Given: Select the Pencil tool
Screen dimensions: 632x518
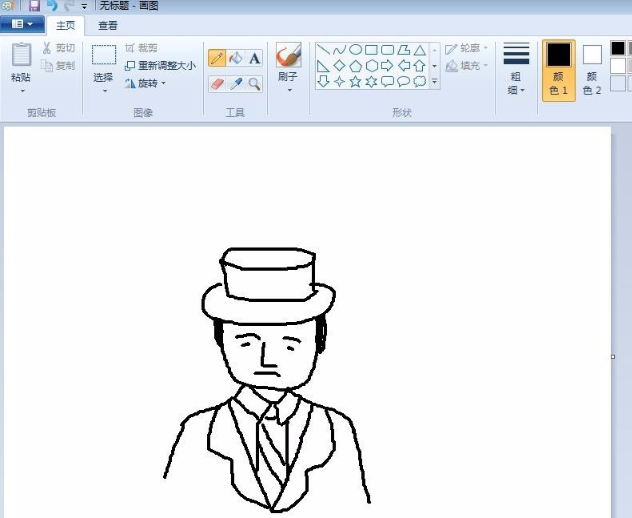Looking at the screenshot, I should point(217,58).
